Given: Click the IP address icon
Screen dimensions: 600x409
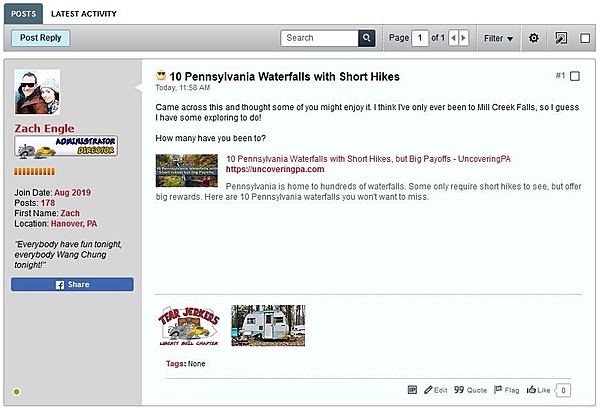Looking at the screenshot, I should 412,389.
